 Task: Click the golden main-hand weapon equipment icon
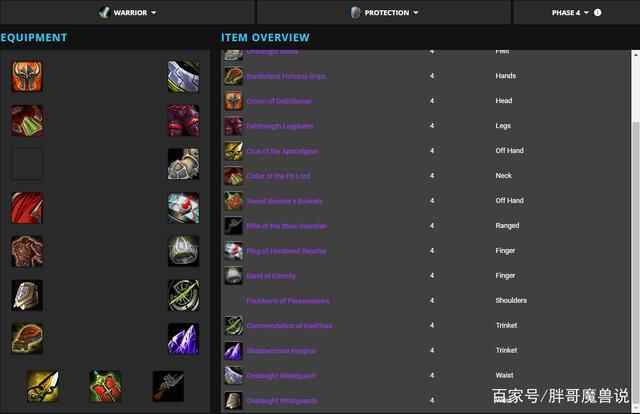tap(42, 386)
